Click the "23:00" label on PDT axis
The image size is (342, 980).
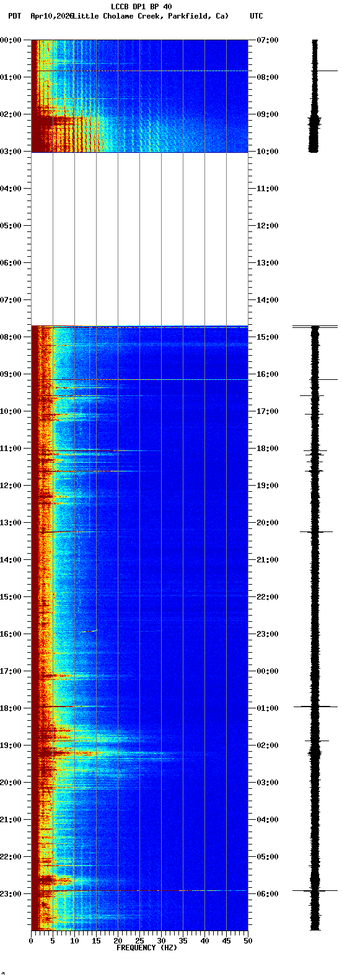click(11, 894)
